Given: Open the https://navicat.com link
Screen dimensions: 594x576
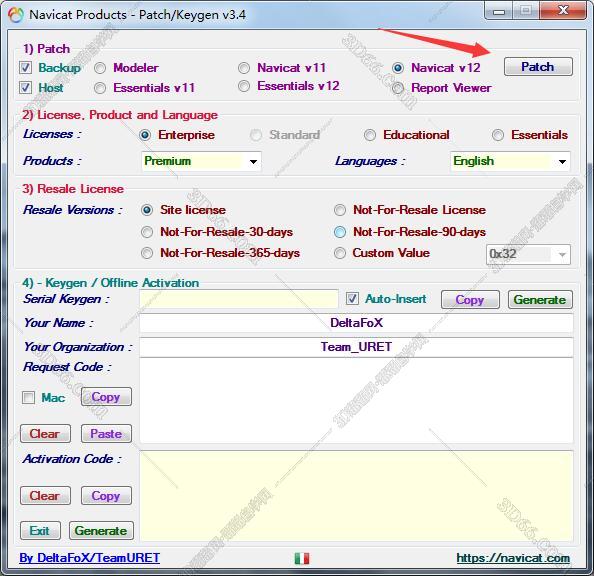Looking at the screenshot, I should 513,558.
